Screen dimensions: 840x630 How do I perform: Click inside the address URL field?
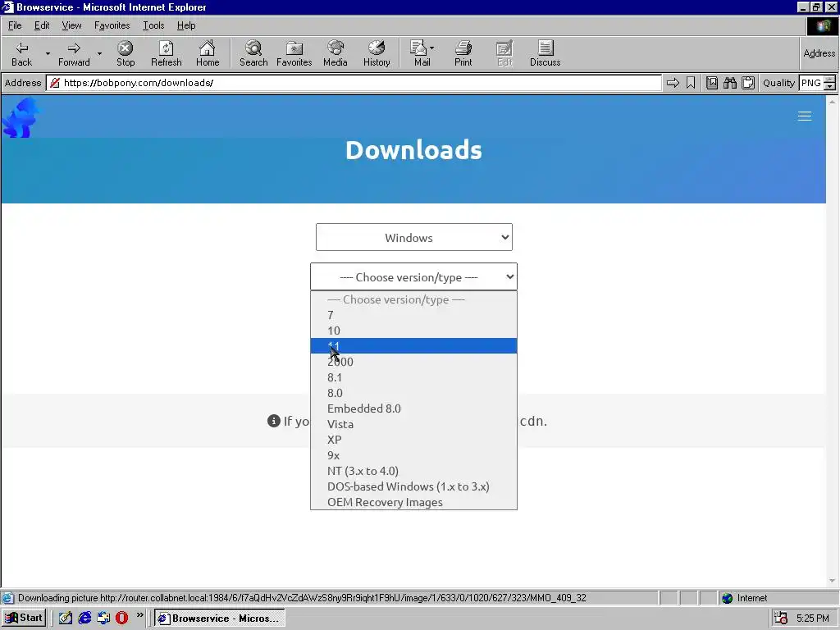point(354,83)
